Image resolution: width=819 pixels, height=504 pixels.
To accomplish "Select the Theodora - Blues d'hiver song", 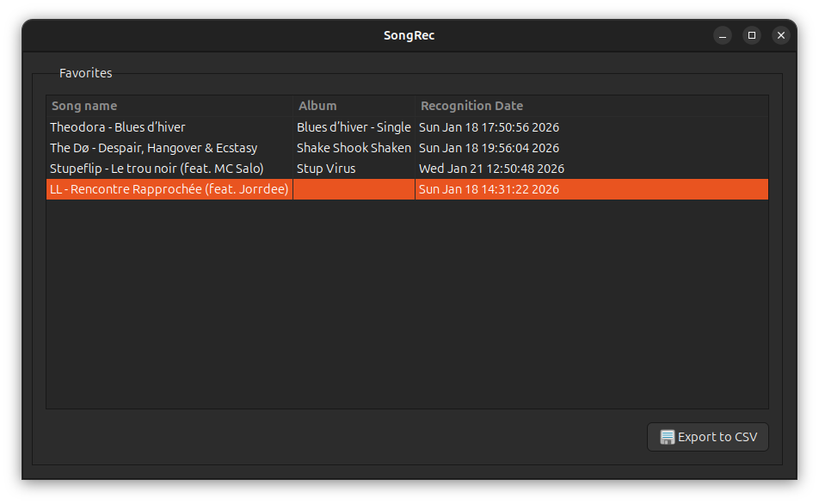I will 118,127.
